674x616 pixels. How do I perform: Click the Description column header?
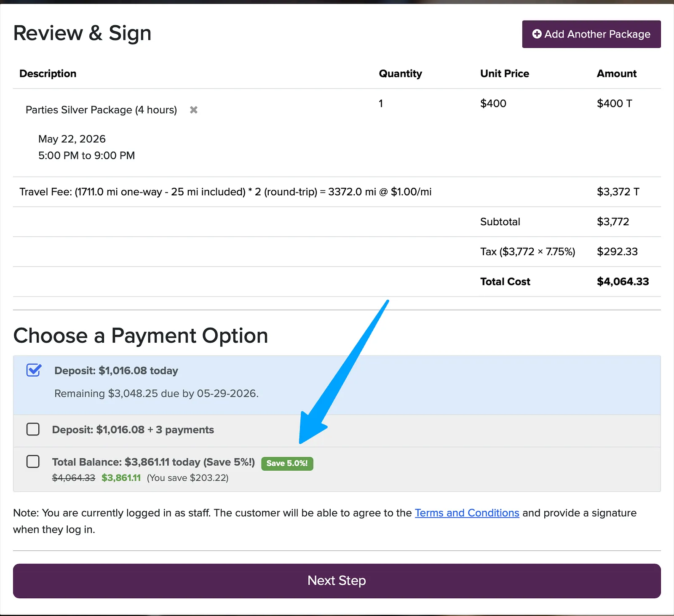coord(48,74)
